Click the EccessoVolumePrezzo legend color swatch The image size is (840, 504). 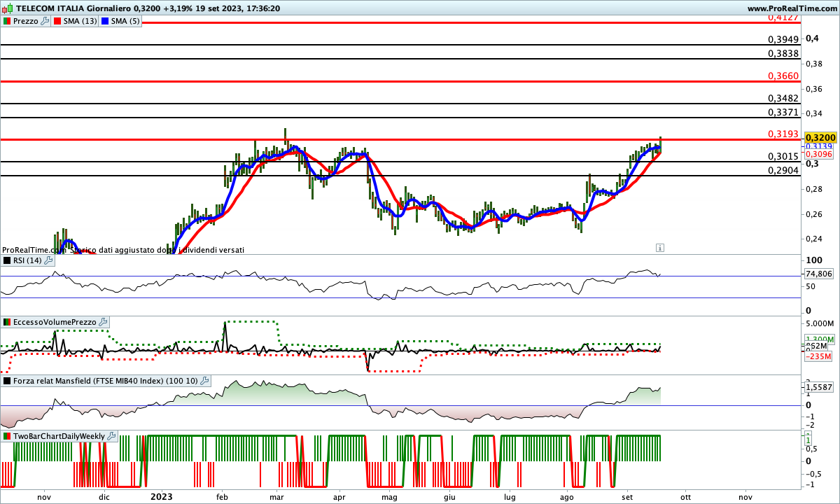8,322
